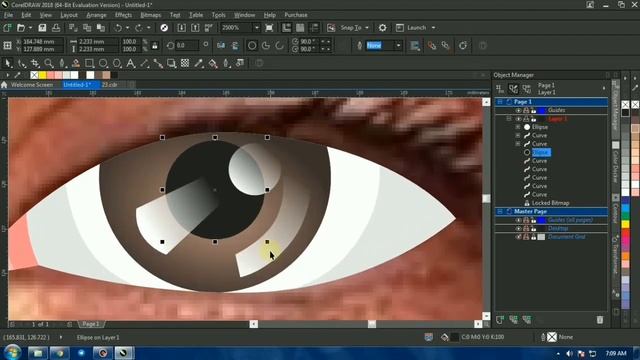Select the Ellipse tool
The image size is (640, 360).
click(x=103, y=63)
